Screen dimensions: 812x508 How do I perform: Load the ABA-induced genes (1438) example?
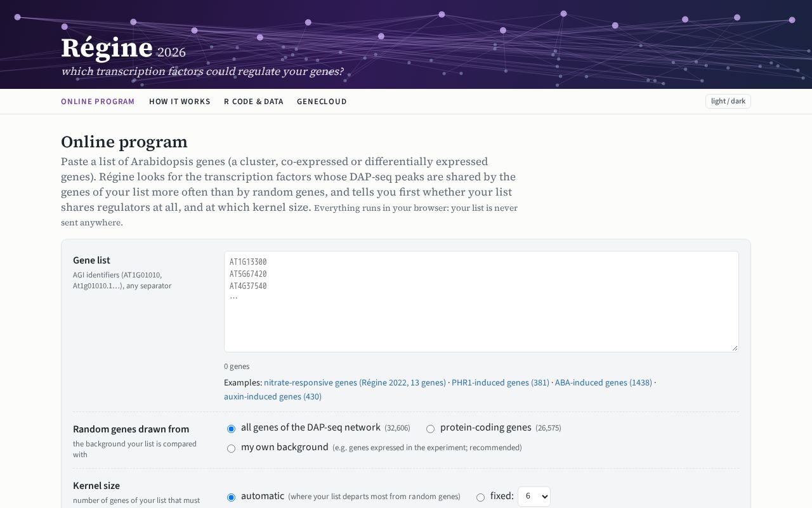(603, 382)
